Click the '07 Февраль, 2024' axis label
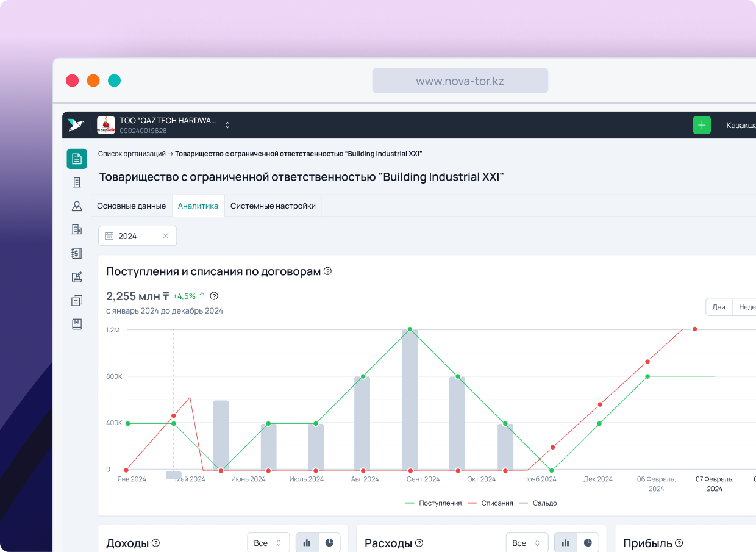The width and height of the screenshot is (756, 552). click(715, 484)
